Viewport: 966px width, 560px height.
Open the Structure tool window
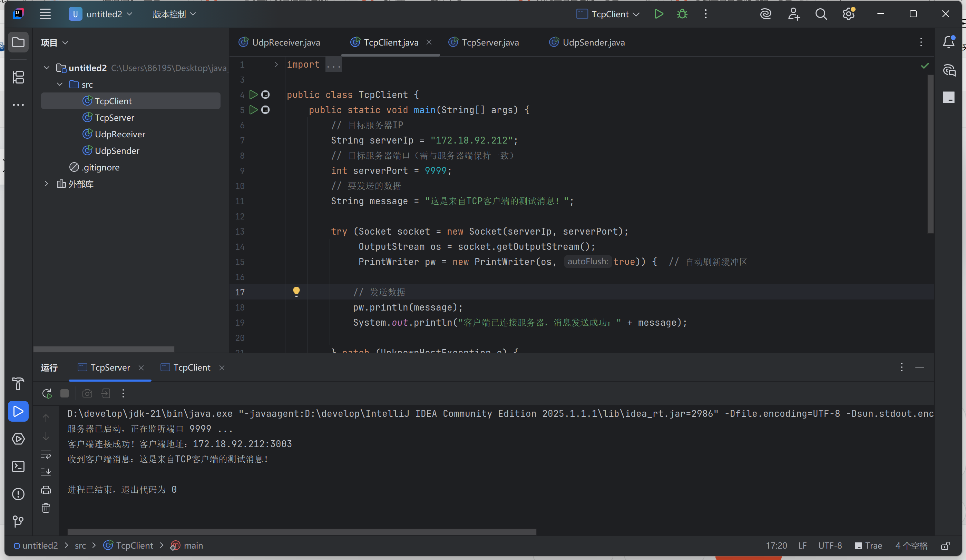pyautogui.click(x=18, y=77)
